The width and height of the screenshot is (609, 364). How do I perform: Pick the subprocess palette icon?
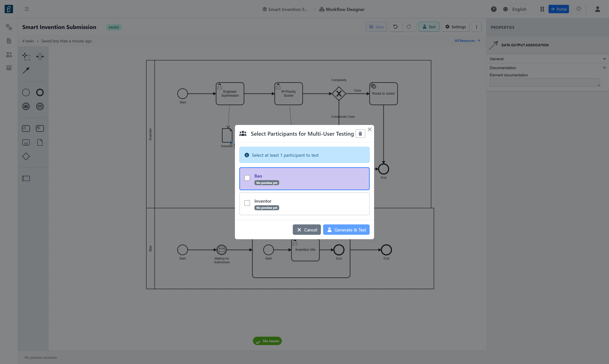pos(26,143)
